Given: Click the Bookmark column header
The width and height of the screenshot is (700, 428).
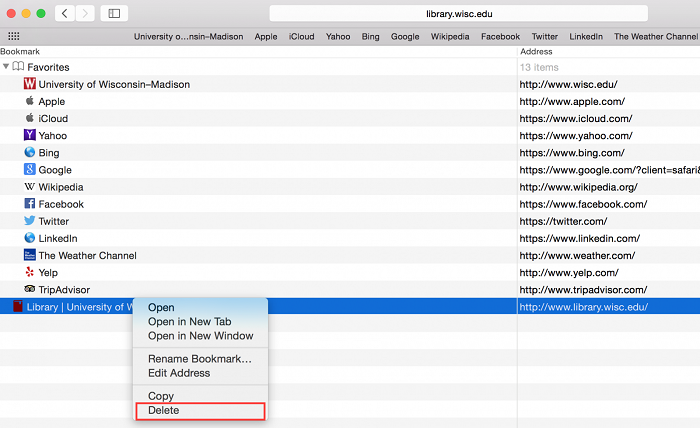Looking at the screenshot, I should (x=20, y=52).
